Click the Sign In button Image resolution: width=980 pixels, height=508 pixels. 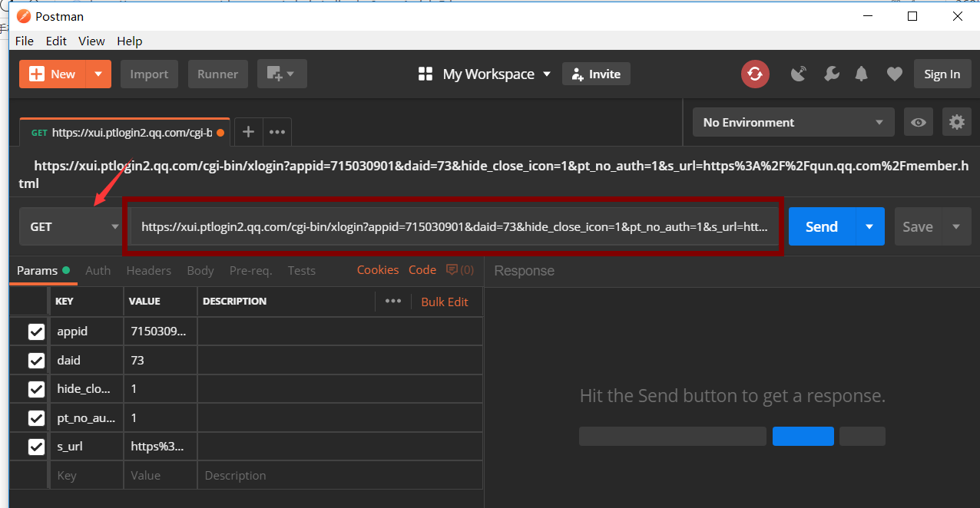942,74
